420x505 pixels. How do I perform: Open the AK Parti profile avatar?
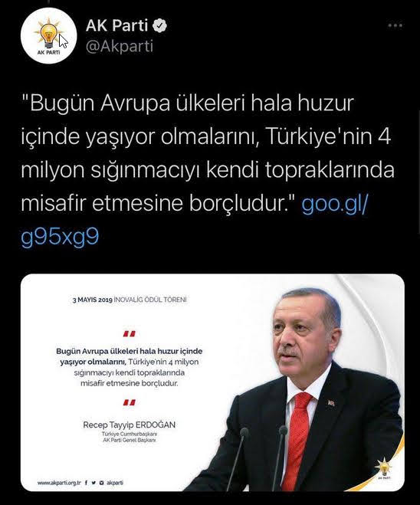pyautogui.click(x=48, y=36)
